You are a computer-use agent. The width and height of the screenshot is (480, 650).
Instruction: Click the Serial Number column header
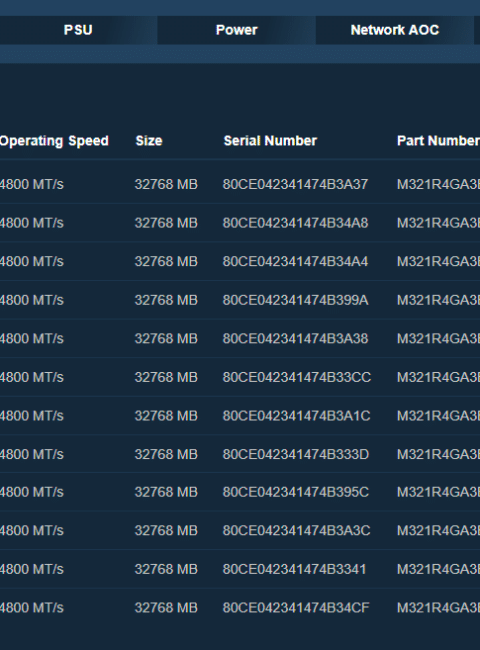270,141
